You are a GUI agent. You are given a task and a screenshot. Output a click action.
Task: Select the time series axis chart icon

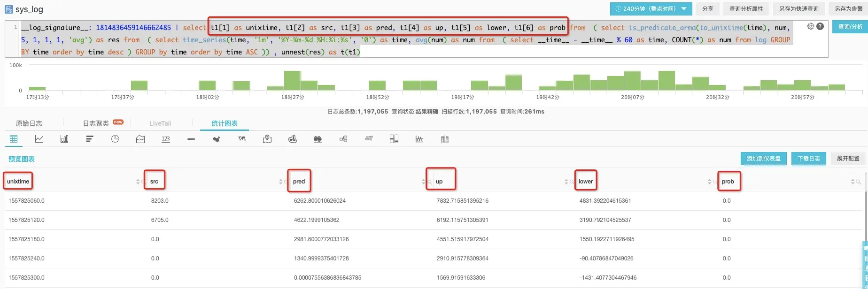coord(419,139)
